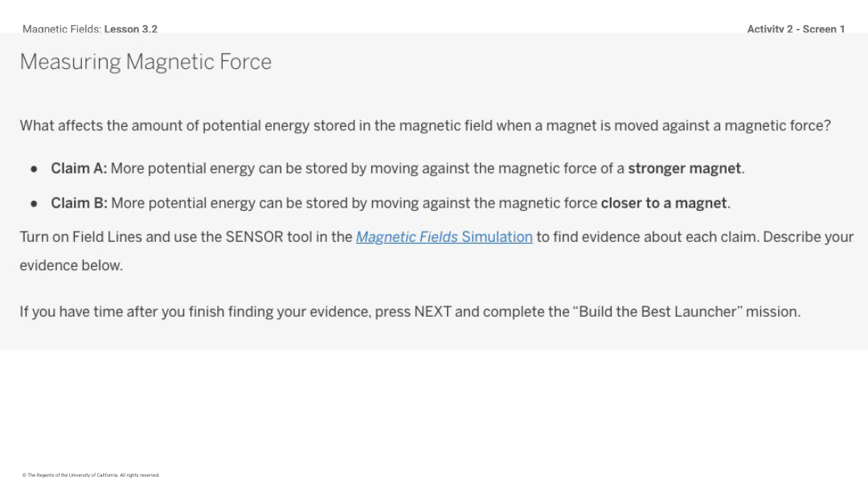Click the evidence below line

click(x=72, y=266)
